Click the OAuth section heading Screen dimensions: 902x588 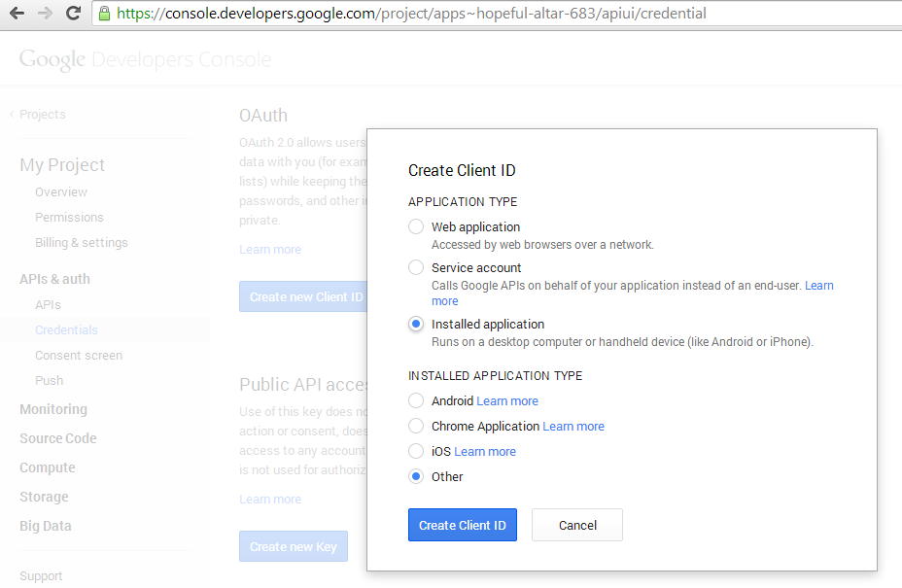[263, 116]
